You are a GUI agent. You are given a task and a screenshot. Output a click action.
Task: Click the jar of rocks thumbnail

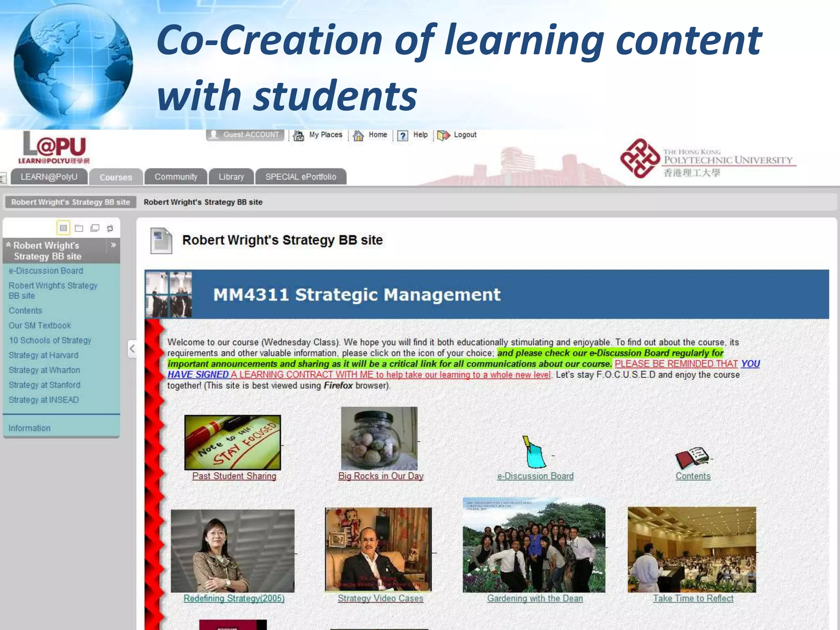(379, 438)
